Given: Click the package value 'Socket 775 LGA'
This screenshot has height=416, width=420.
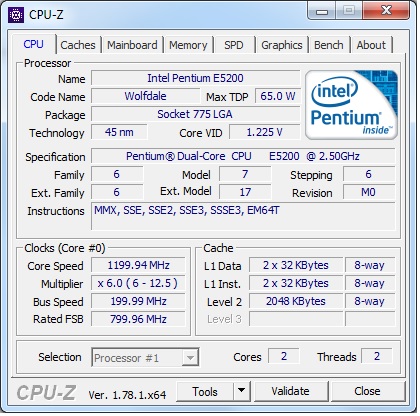Looking at the screenshot, I should coord(195,114).
